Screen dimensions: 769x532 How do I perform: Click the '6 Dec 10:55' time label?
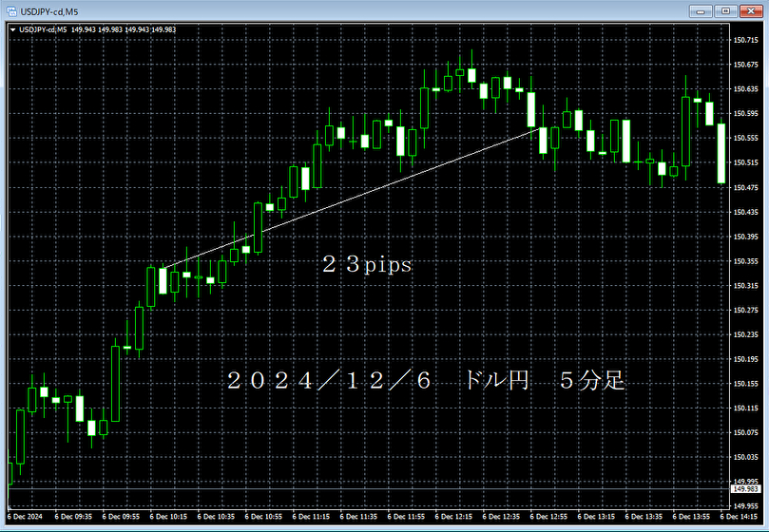(263, 516)
